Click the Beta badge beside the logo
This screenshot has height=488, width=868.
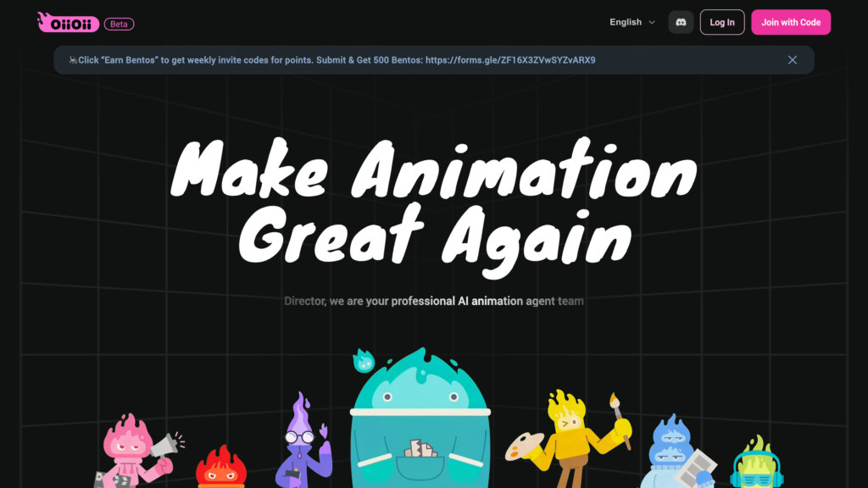[119, 24]
